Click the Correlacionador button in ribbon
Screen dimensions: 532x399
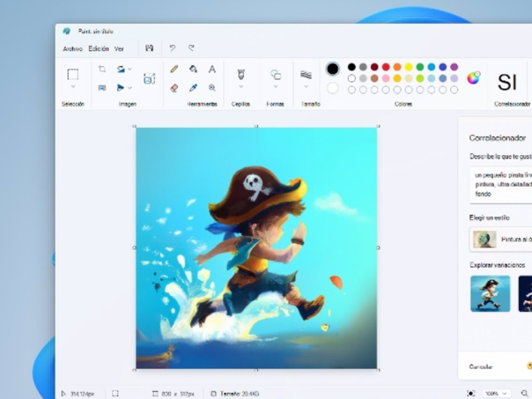(x=507, y=82)
